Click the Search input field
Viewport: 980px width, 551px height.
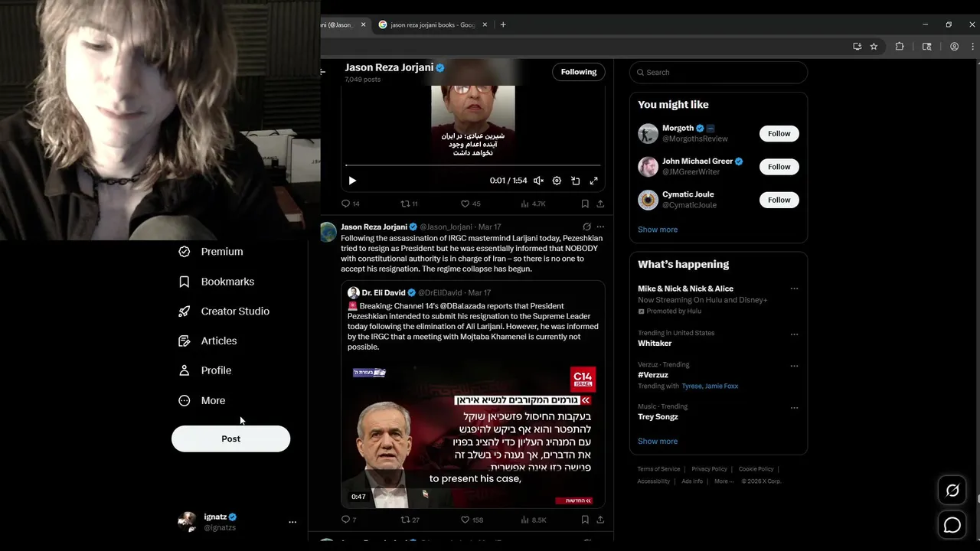click(718, 72)
